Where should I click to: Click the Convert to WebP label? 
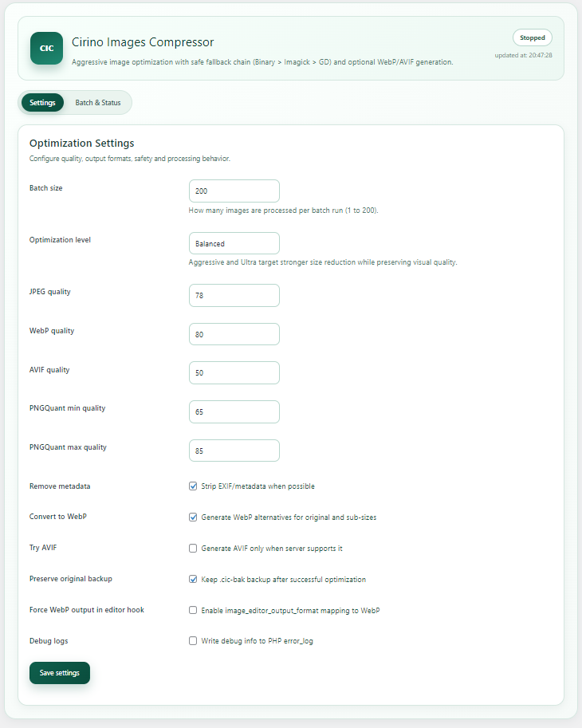tap(58, 516)
